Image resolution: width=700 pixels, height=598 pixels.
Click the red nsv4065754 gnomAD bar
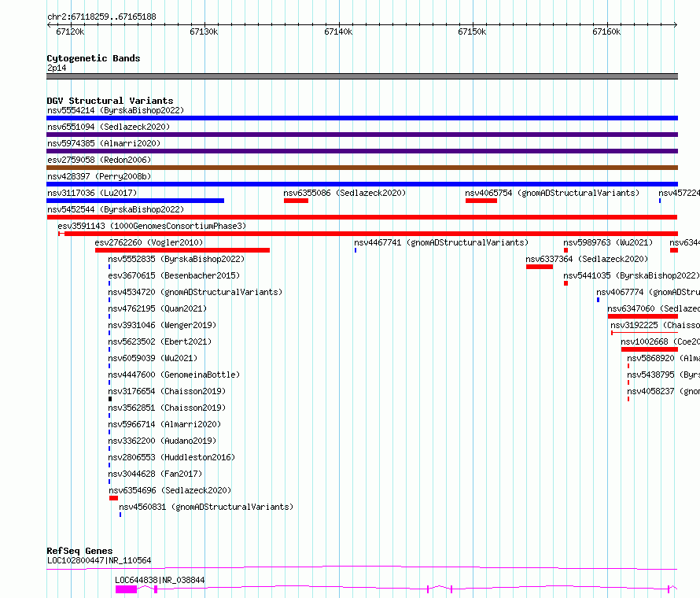(x=481, y=201)
